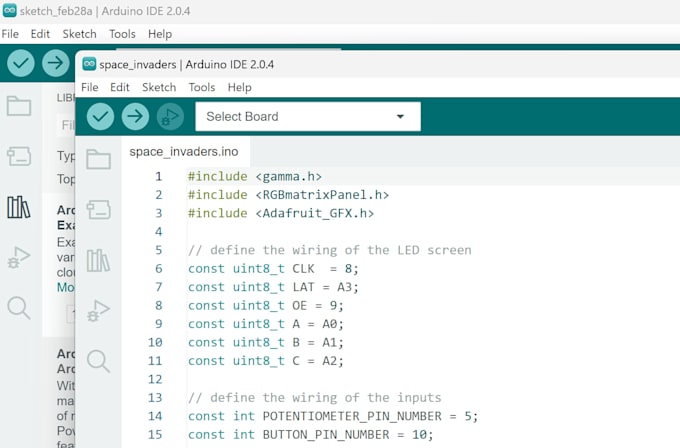Click comment about LED screen wiring
Screen dimensions: 680x448
point(330,250)
